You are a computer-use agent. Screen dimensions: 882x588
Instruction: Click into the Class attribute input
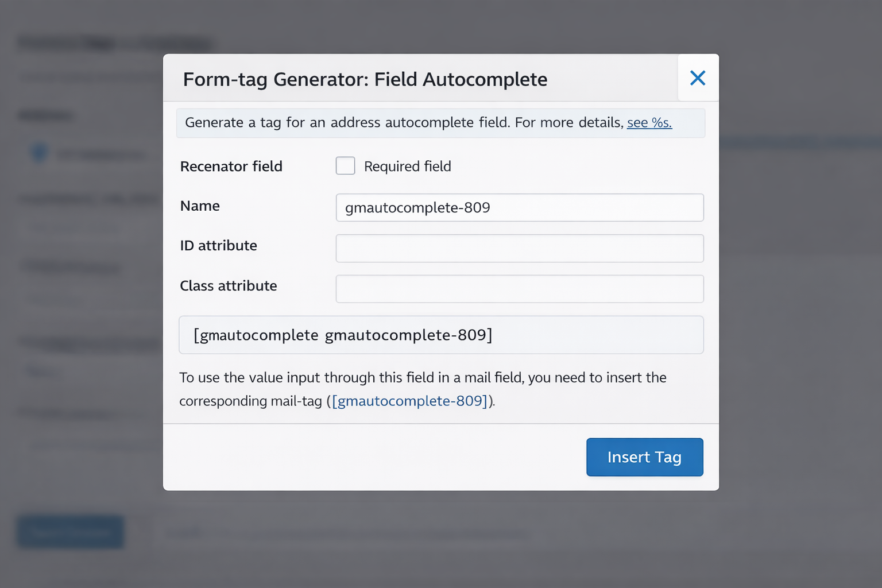pos(519,289)
